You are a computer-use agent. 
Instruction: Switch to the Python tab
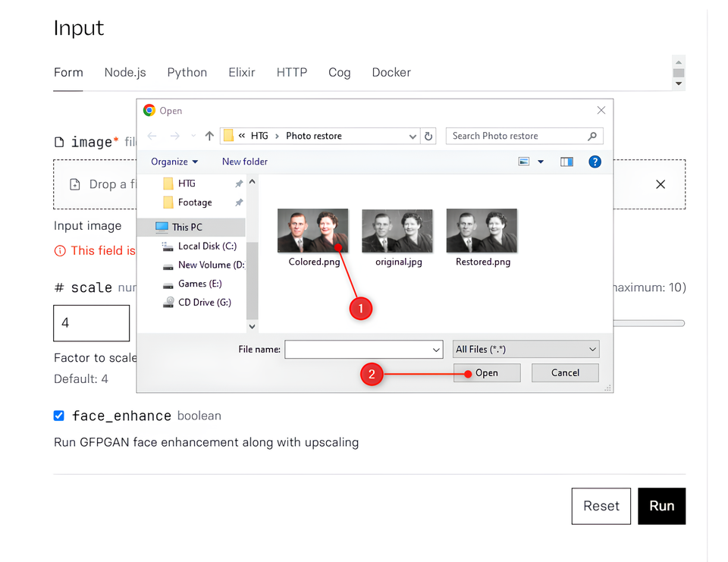click(187, 73)
